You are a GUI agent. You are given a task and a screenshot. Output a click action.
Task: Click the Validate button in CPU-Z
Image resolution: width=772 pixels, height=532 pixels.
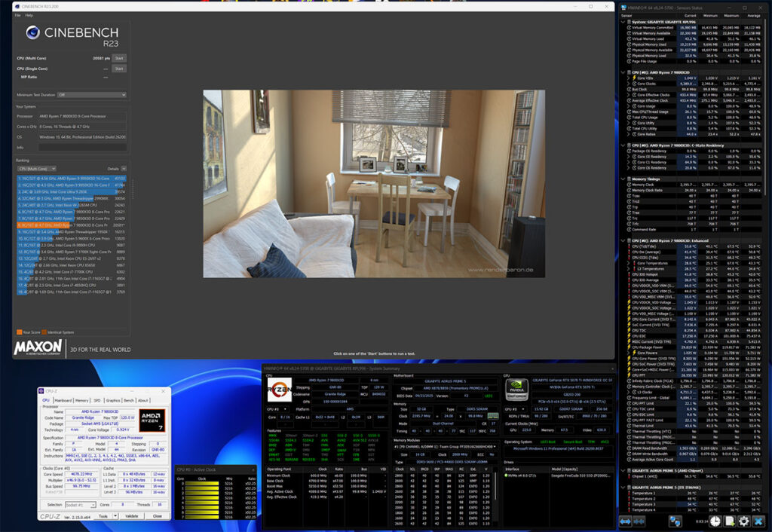tap(133, 516)
